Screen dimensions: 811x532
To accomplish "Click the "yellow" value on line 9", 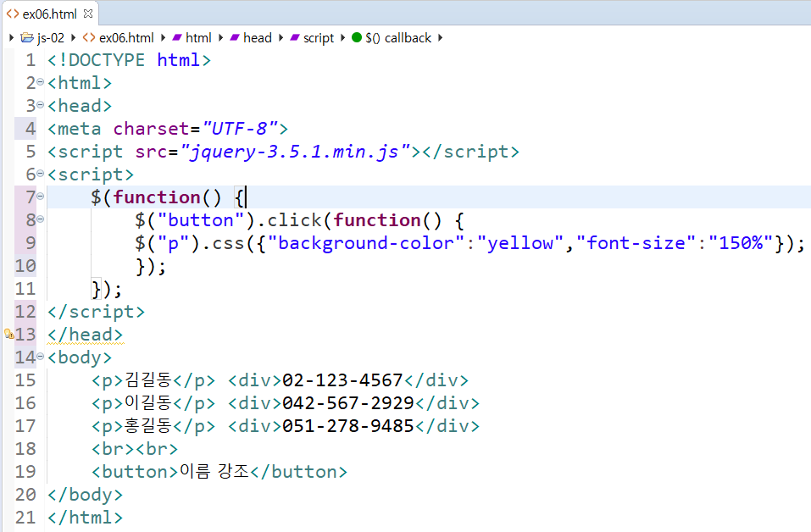I will (519, 243).
